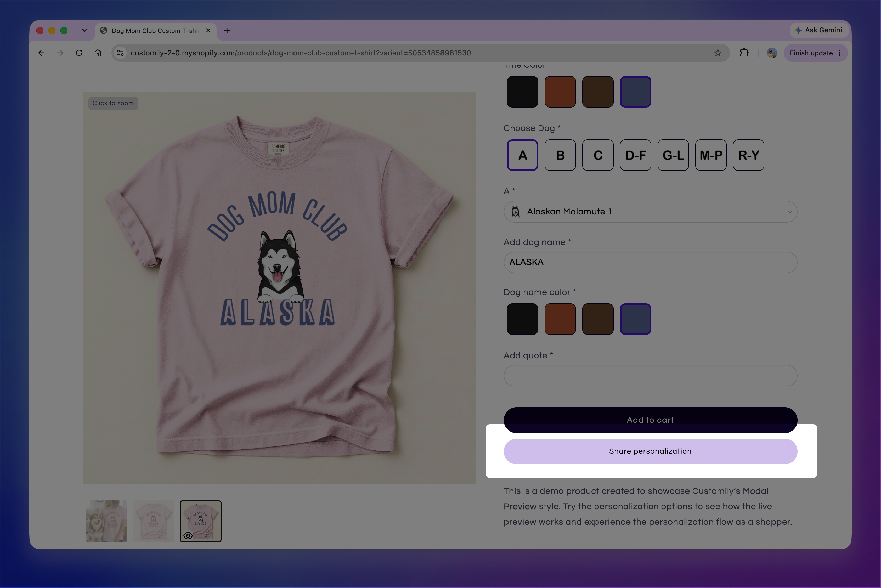Choose dog letter B option
881x588 pixels.
pyautogui.click(x=560, y=155)
